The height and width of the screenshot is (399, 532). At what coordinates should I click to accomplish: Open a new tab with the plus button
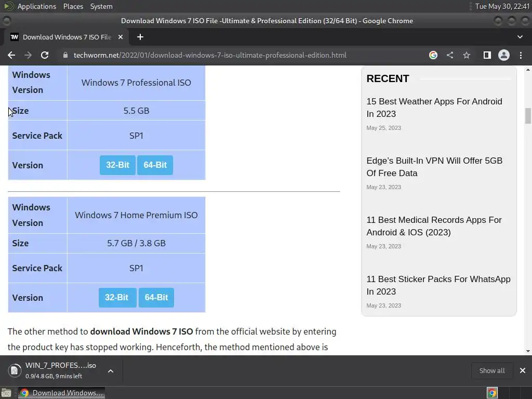(140, 37)
